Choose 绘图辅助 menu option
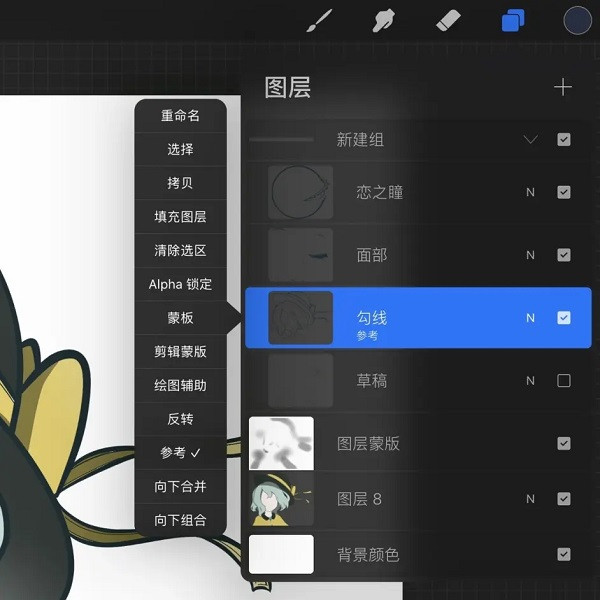The width and height of the screenshot is (600, 600). 181,385
